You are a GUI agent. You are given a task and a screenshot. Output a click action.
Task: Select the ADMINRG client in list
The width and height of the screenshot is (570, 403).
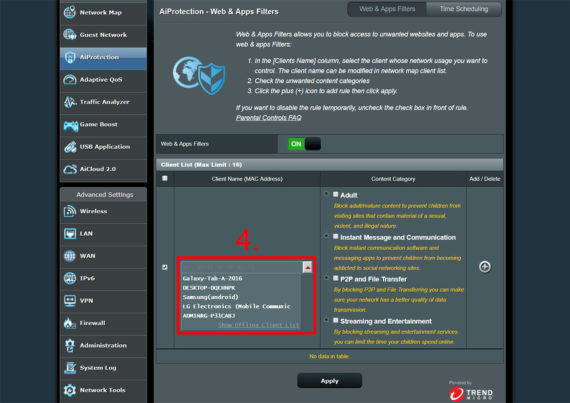point(209,316)
